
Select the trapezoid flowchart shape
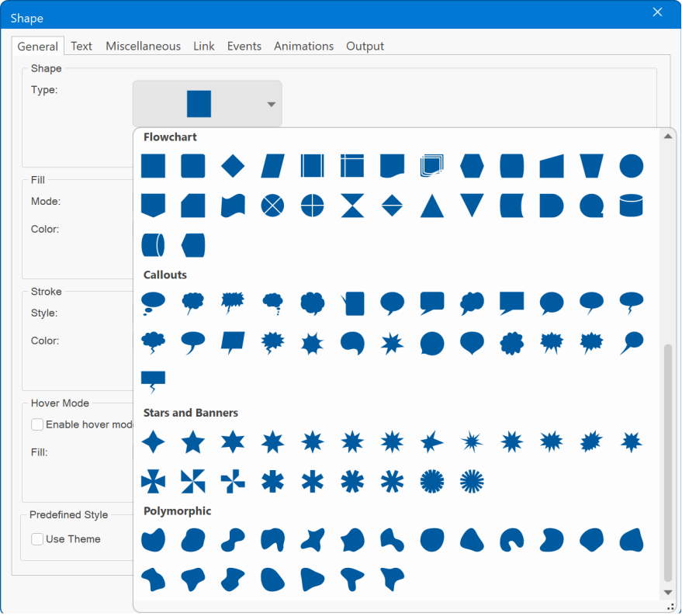[x=591, y=166]
